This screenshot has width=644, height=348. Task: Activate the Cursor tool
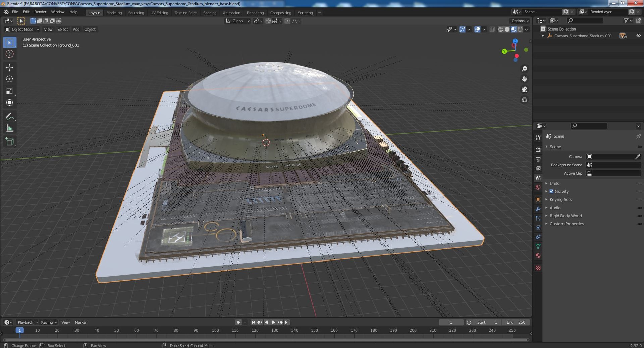[x=10, y=54]
